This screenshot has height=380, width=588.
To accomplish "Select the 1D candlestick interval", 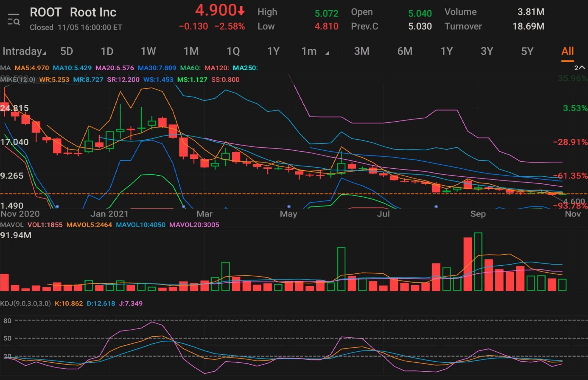I will (x=107, y=51).
